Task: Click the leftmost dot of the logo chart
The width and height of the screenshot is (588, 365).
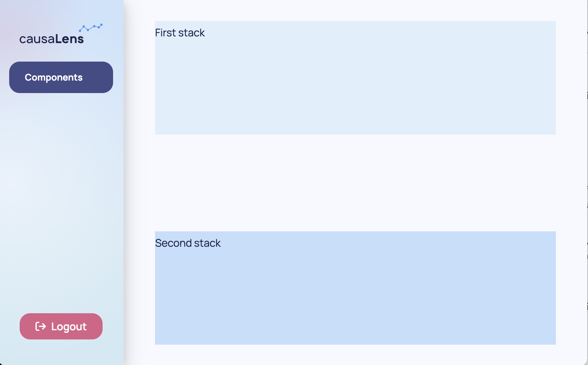Action: tap(80, 31)
